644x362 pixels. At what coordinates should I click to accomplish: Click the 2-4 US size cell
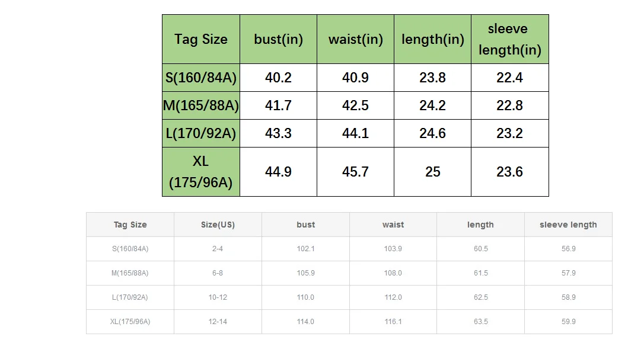coord(218,249)
